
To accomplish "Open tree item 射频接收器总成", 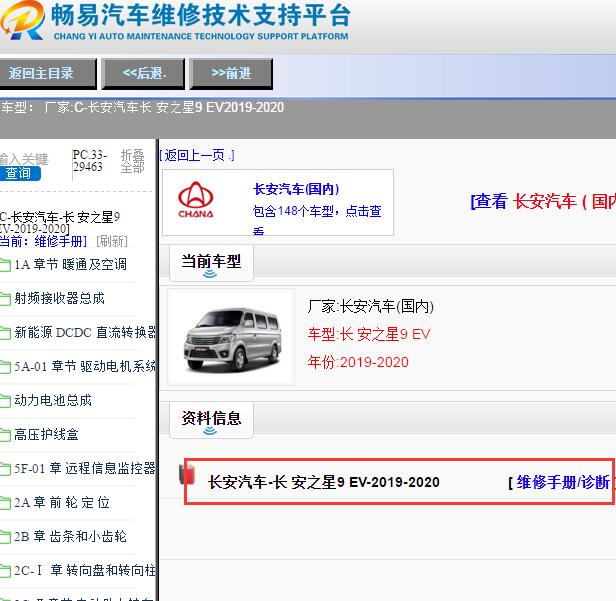I will point(60,299).
